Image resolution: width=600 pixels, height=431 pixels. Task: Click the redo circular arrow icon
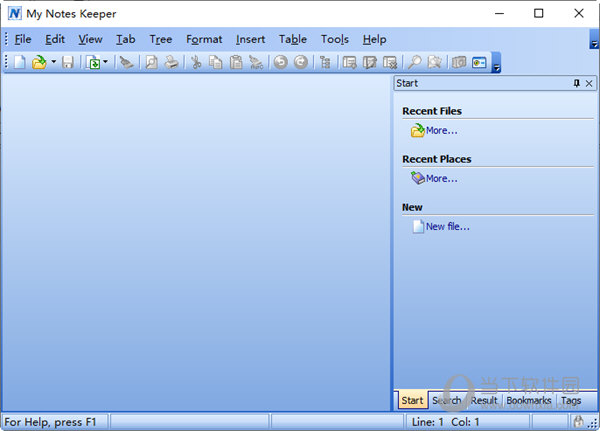pyautogui.click(x=301, y=62)
